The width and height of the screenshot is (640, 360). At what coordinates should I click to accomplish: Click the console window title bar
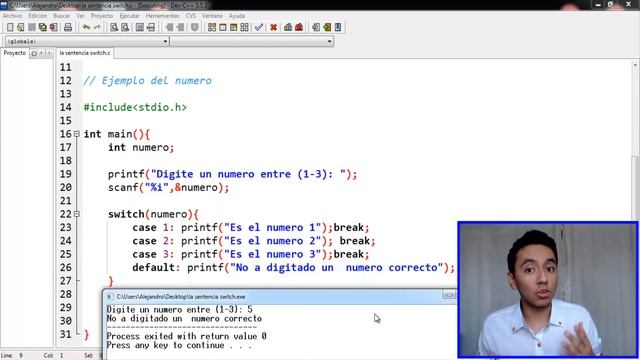tap(279, 296)
